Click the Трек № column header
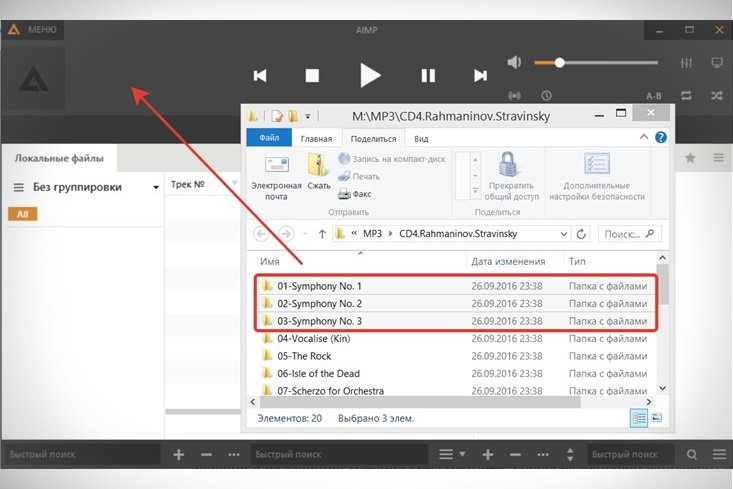Viewport: 733px width, 489px height. click(187, 184)
